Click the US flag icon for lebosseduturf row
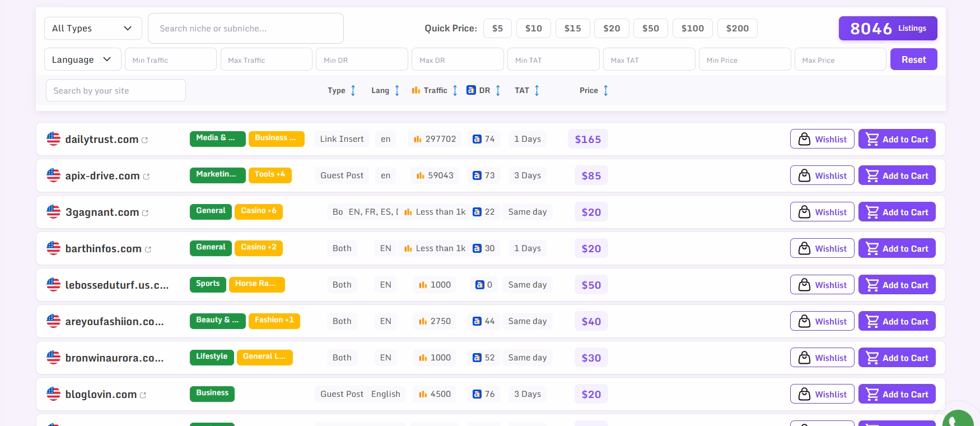Viewport: 980px width, 426px height. coord(53,285)
